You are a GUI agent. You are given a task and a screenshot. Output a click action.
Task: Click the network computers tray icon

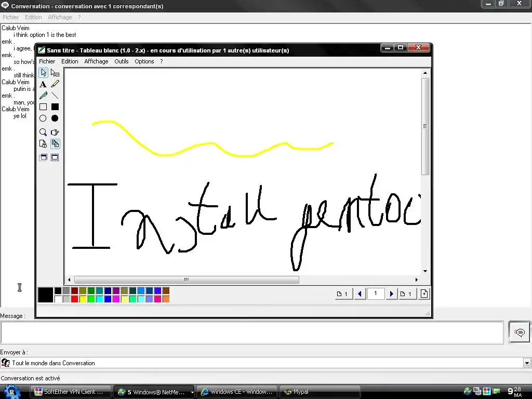tap(477, 391)
